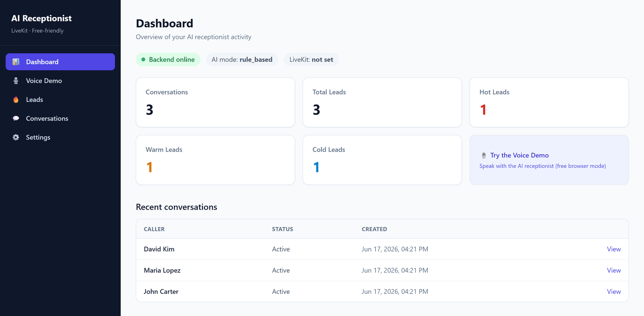Click the Settings gear icon

tap(16, 137)
